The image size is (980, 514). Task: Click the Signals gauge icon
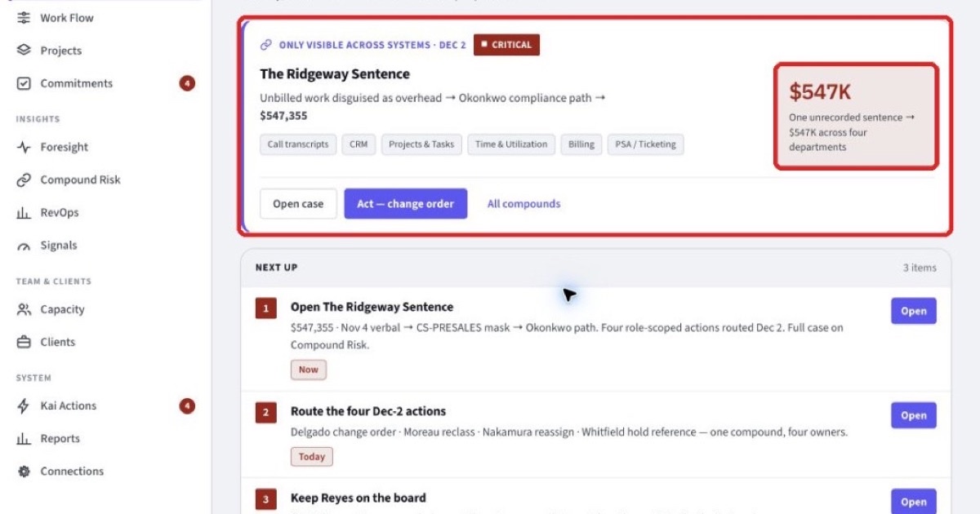pos(24,246)
